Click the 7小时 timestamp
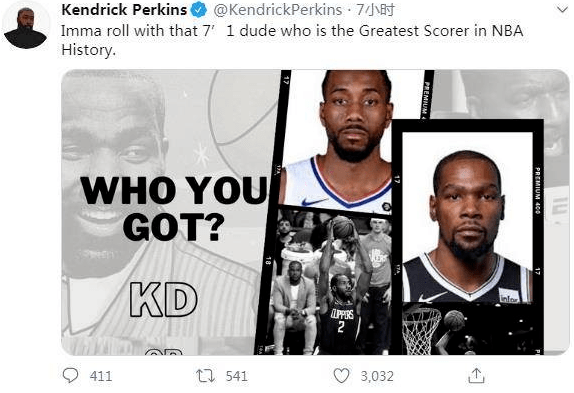574x393 pixels. (376, 10)
